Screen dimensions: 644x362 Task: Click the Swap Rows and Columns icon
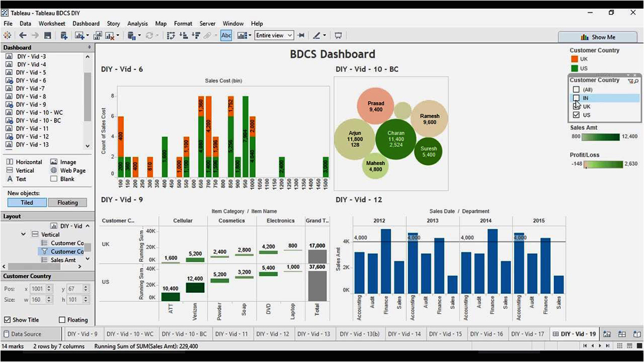coord(171,35)
